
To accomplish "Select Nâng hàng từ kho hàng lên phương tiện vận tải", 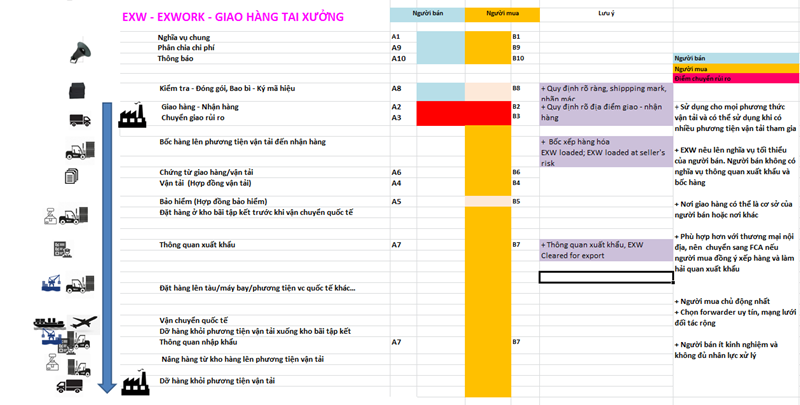I will pyautogui.click(x=243, y=360).
